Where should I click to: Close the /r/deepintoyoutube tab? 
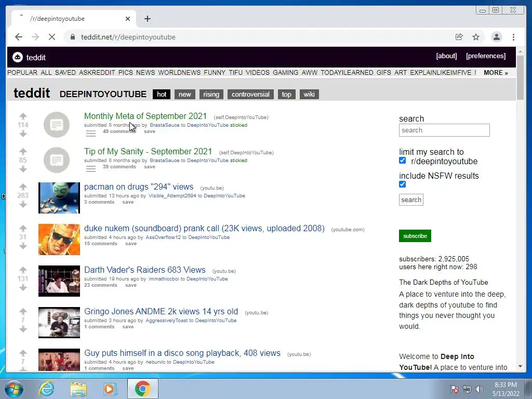[128, 19]
